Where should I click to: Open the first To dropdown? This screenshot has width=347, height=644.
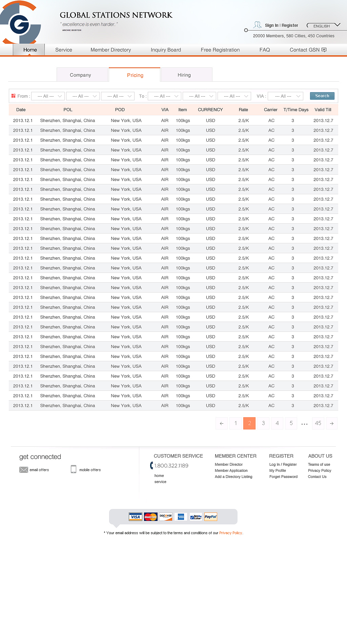(164, 96)
